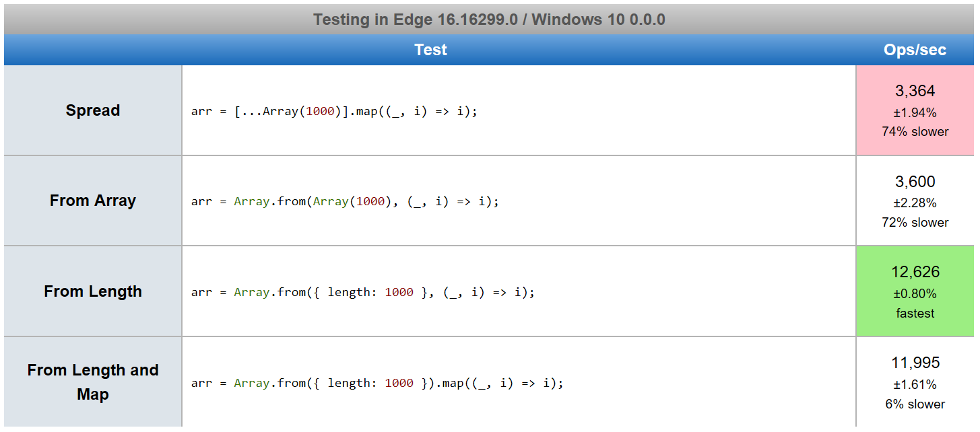The height and width of the screenshot is (432, 980).
Task: Click the Spread code snippet
Action: point(334,111)
